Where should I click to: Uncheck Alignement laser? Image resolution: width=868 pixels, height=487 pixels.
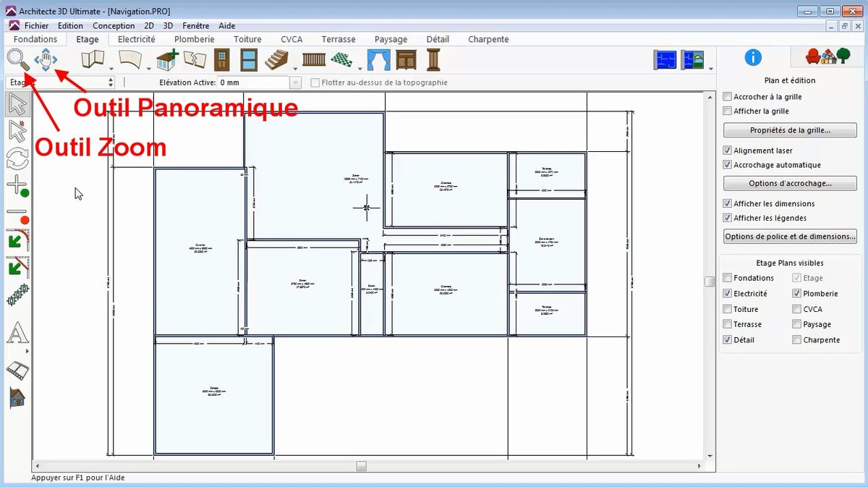click(728, 151)
